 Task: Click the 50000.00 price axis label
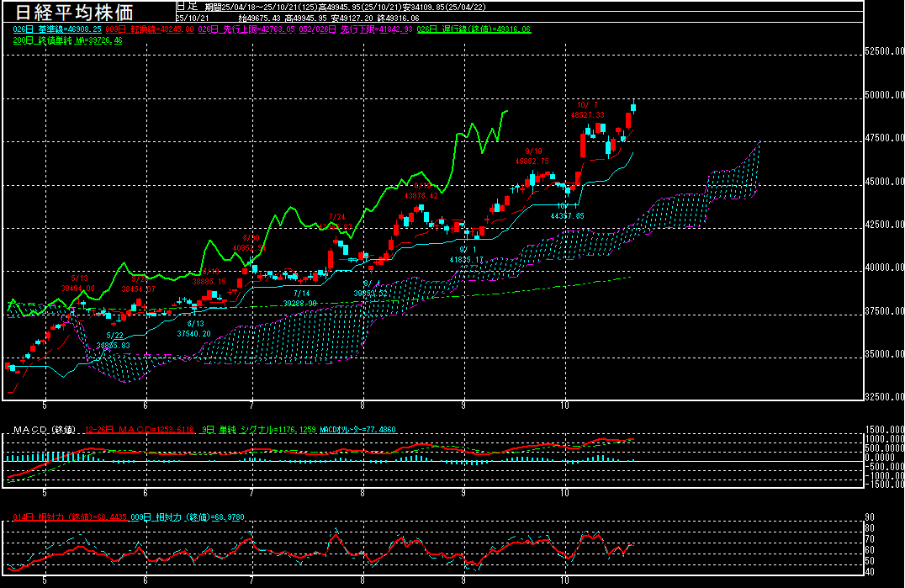coord(884,95)
